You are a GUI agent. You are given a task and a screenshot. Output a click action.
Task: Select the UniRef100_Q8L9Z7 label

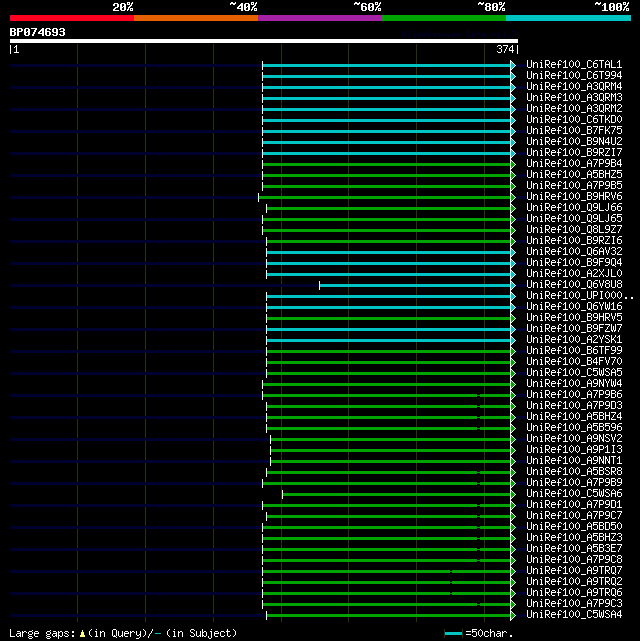574,230
